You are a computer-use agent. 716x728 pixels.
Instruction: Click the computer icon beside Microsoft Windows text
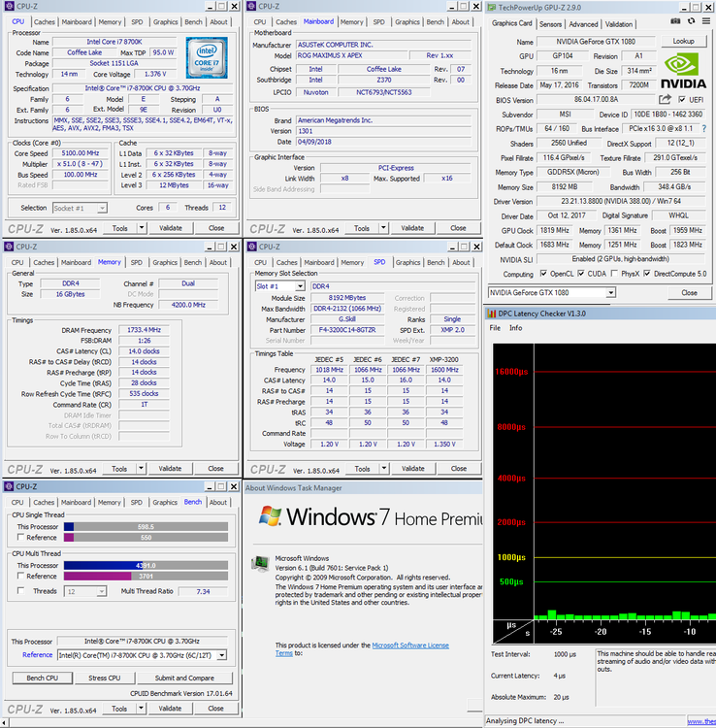tap(260, 563)
